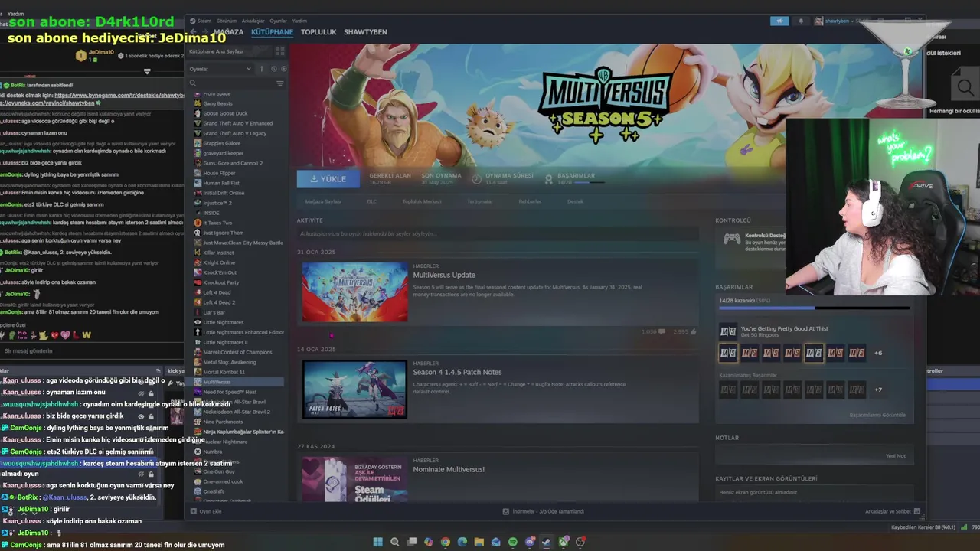Viewport: 980px width, 551px height.
Task: Select Nine Parchments in the library
Action: tap(223, 422)
